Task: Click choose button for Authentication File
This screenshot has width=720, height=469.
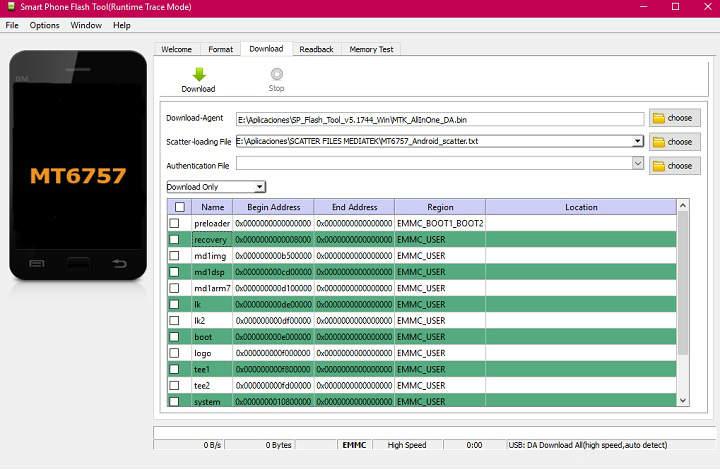Action: (675, 166)
